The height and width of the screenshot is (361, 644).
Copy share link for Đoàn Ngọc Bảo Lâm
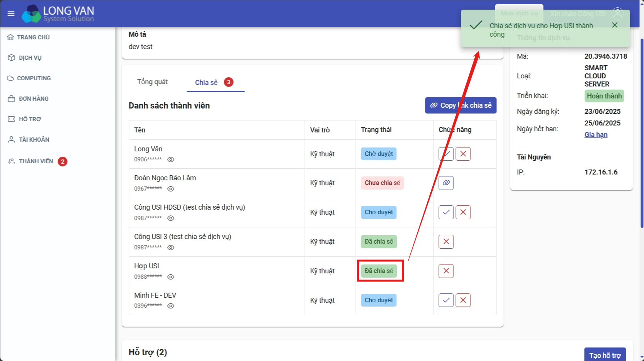pyautogui.click(x=446, y=183)
